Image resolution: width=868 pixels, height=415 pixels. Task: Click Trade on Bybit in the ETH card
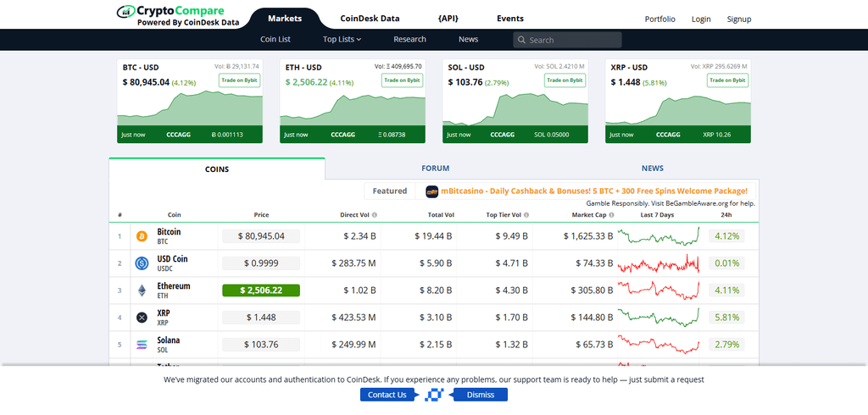coord(402,80)
